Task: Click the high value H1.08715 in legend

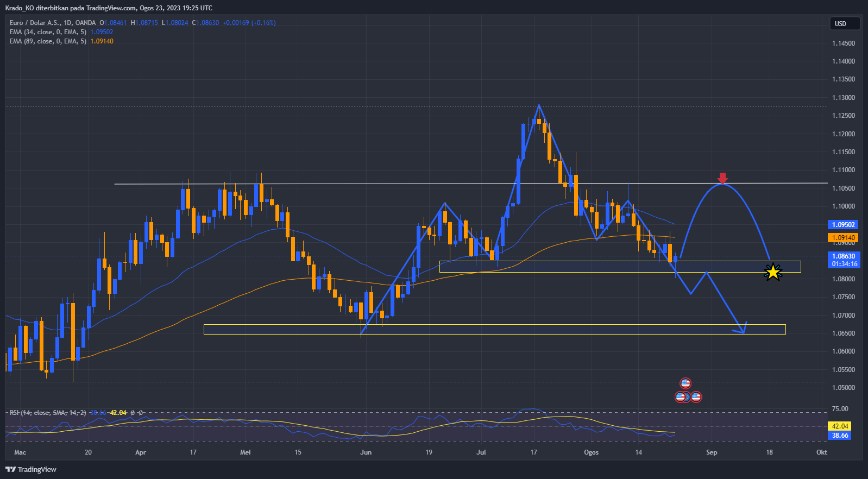Action: pyautogui.click(x=144, y=23)
